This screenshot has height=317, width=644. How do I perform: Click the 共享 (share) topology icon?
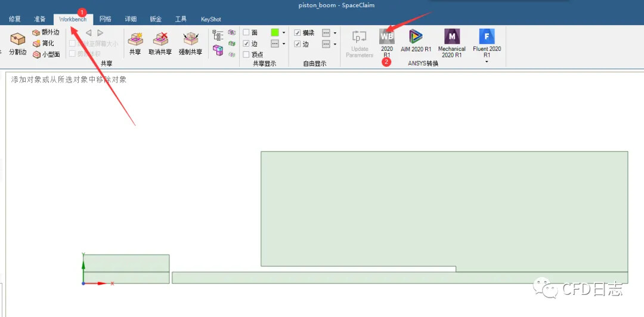(x=135, y=43)
